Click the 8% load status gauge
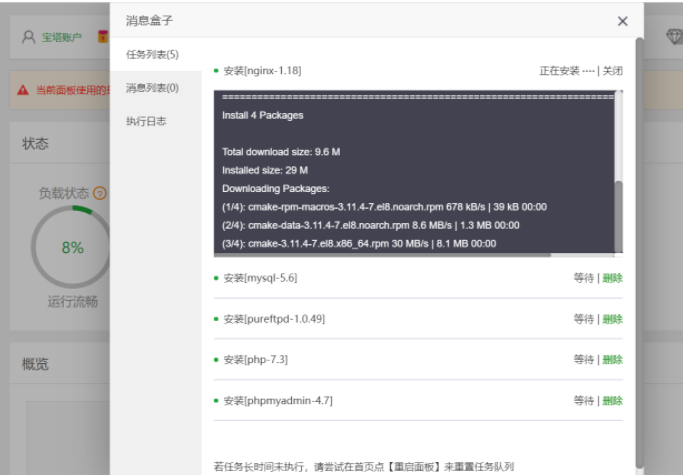 click(x=72, y=247)
